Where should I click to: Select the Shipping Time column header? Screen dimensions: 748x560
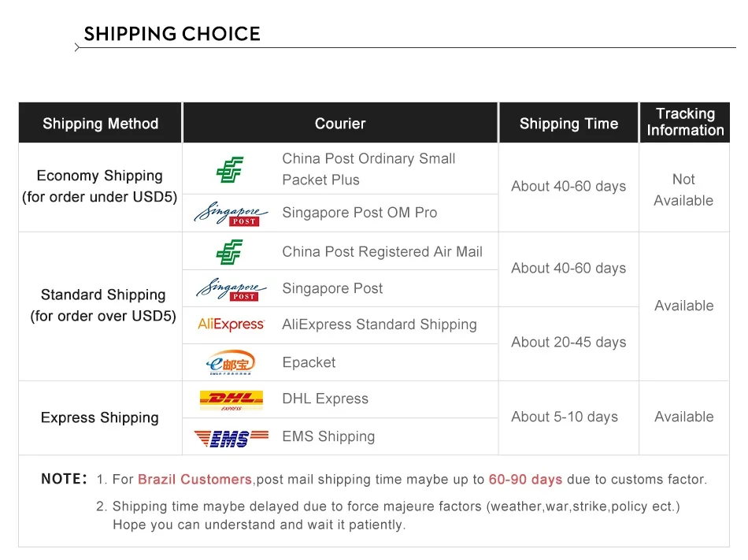(568, 123)
